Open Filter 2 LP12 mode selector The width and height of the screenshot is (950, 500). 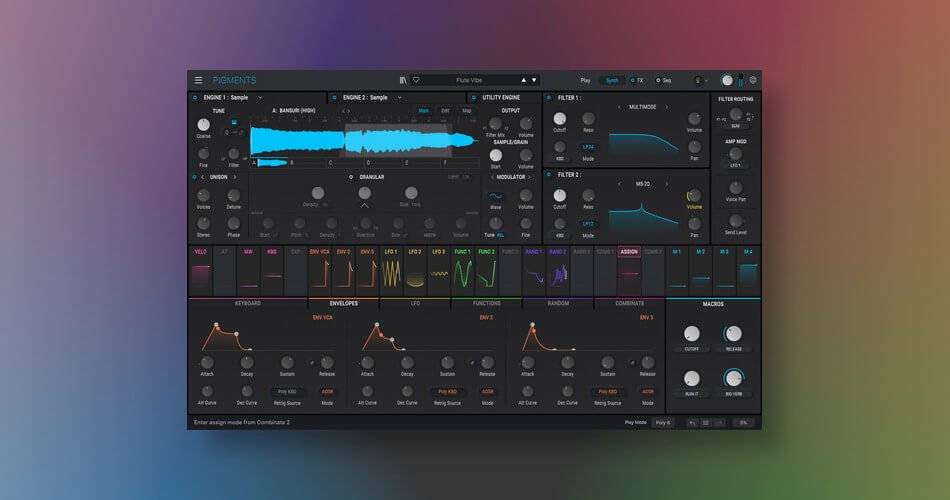point(588,224)
